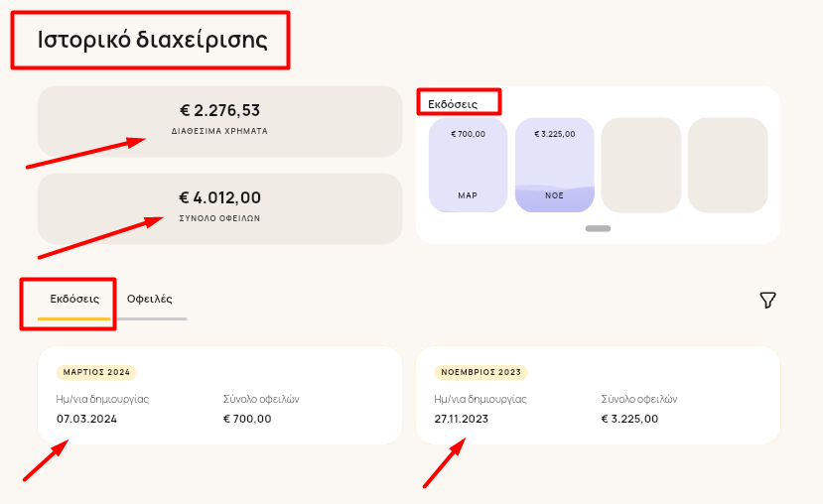The image size is (823, 504).
Task: Click the fourth empty issue tile
Action: pyautogui.click(x=728, y=165)
